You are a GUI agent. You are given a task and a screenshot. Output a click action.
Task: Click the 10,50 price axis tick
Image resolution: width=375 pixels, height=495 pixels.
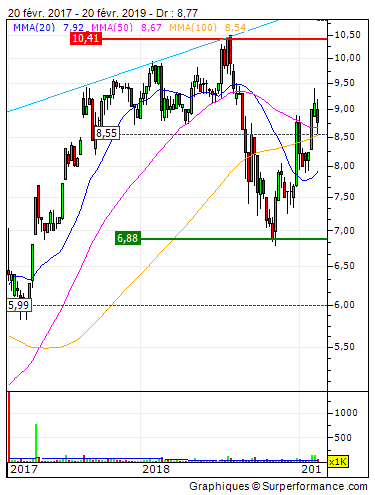tap(347, 35)
